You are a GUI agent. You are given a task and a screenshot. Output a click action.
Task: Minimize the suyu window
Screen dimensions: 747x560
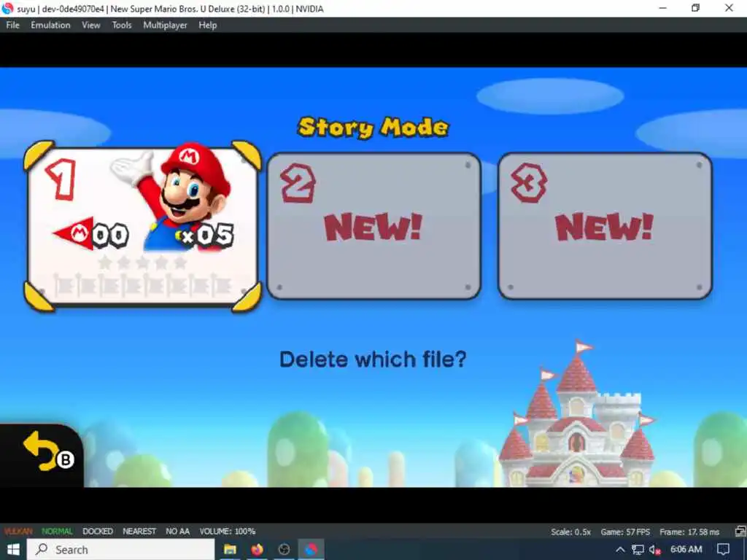point(662,8)
